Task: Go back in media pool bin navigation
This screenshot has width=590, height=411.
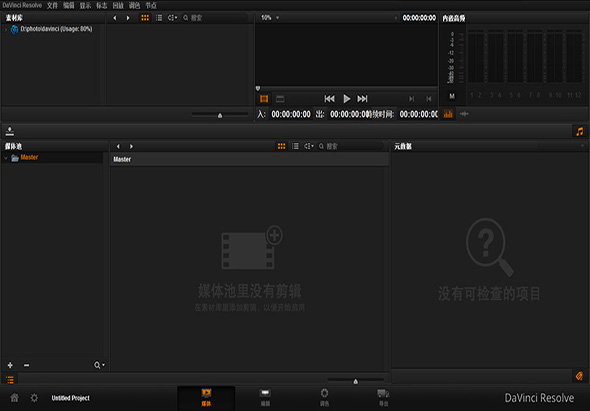Action: (118, 146)
